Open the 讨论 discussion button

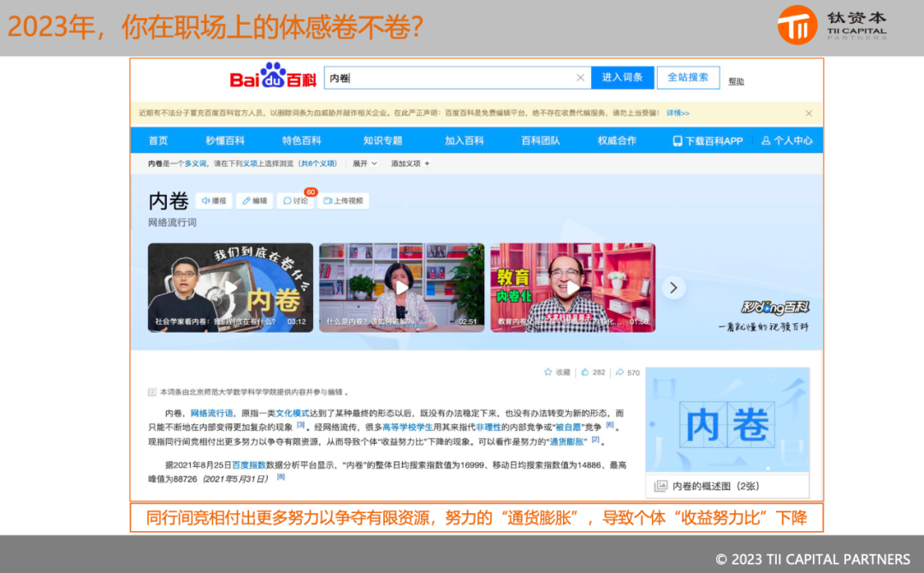pos(295,201)
